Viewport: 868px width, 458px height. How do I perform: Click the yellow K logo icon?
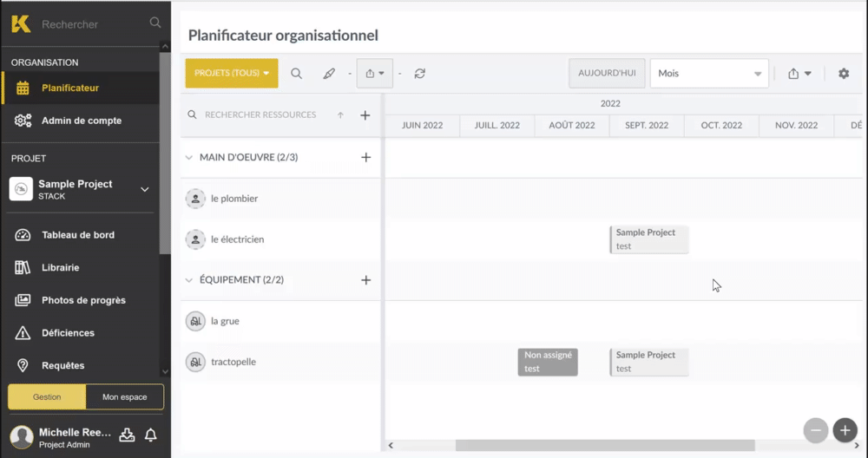[21, 23]
